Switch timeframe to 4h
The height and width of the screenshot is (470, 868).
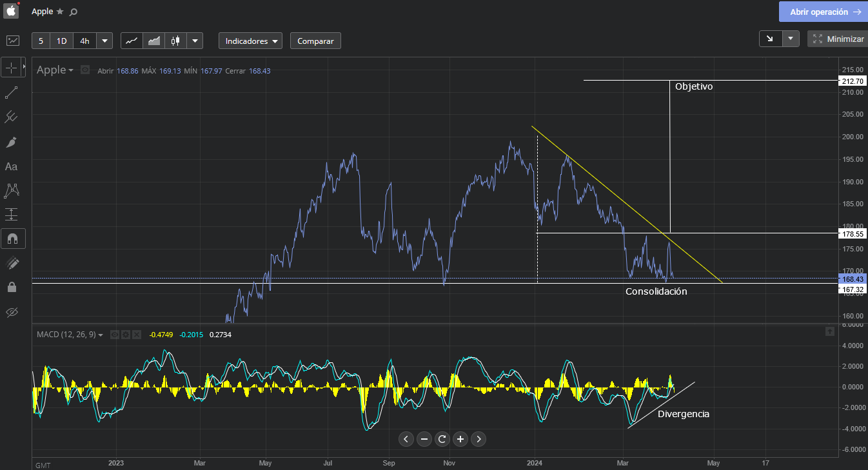84,41
